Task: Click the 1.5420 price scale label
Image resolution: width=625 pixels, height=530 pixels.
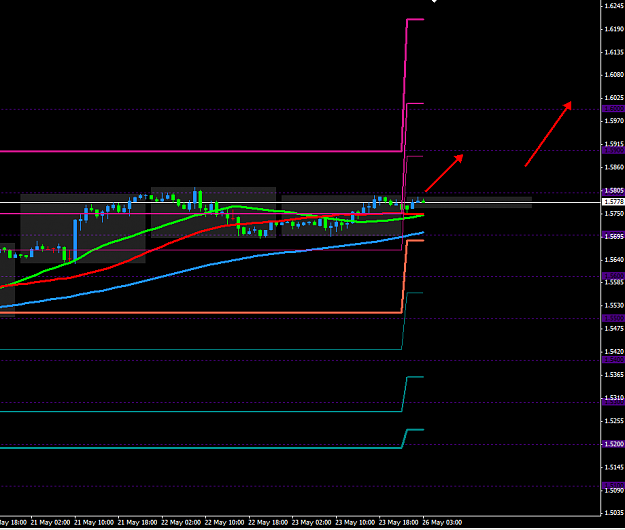Action: click(614, 351)
